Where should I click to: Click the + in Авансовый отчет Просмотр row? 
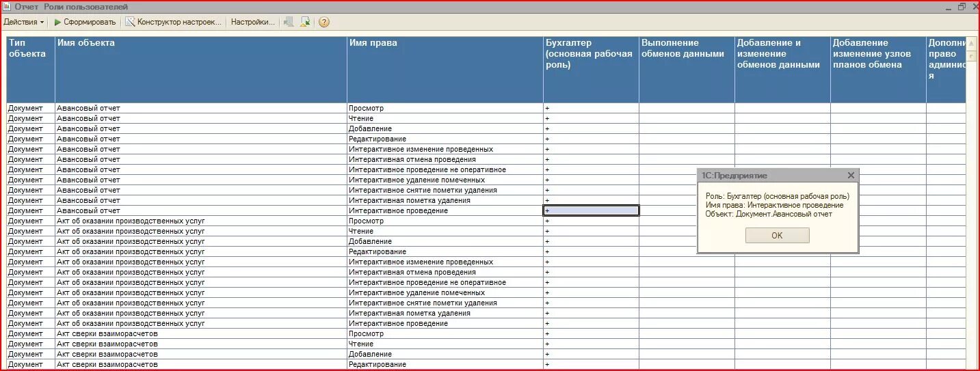click(x=592, y=108)
